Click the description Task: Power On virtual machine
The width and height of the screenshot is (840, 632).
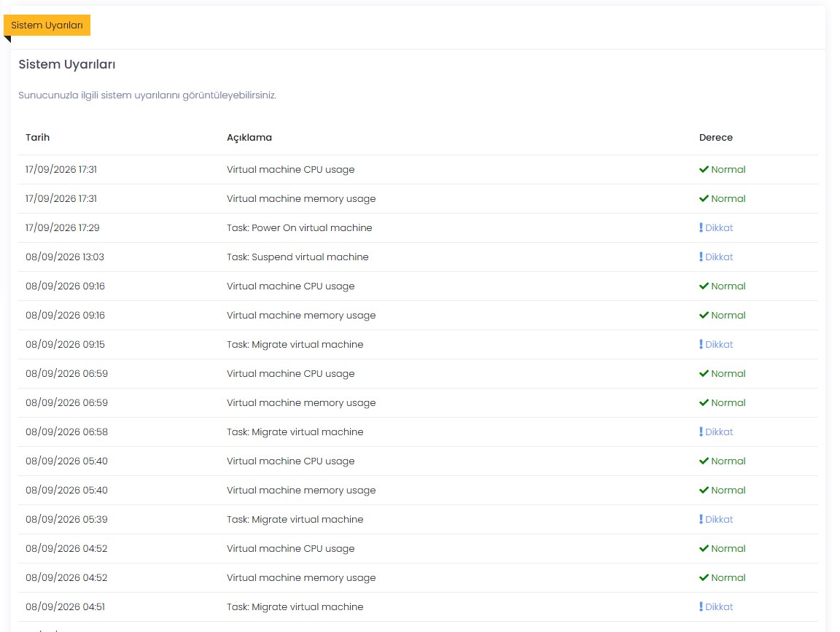300,227
